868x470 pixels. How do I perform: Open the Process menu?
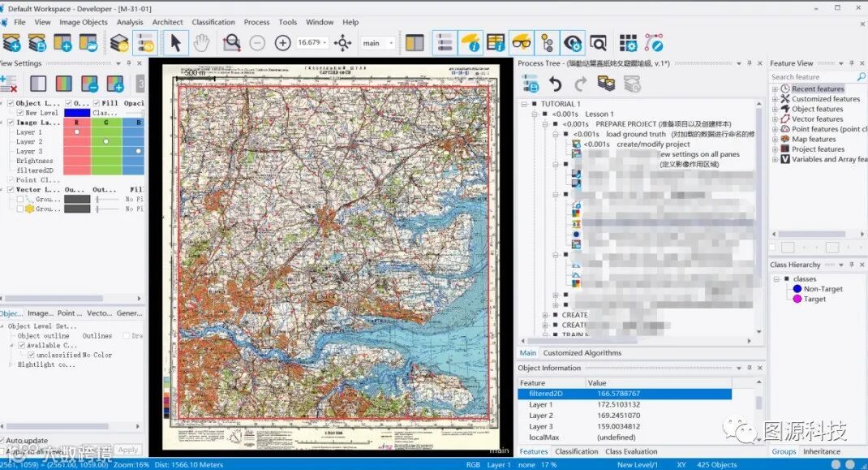(257, 22)
